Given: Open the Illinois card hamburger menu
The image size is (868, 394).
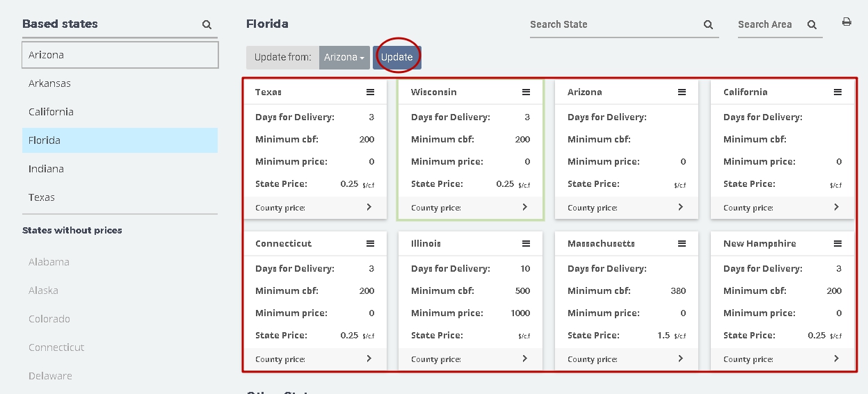Looking at the screenshot, I should click(x=526, y=243).
